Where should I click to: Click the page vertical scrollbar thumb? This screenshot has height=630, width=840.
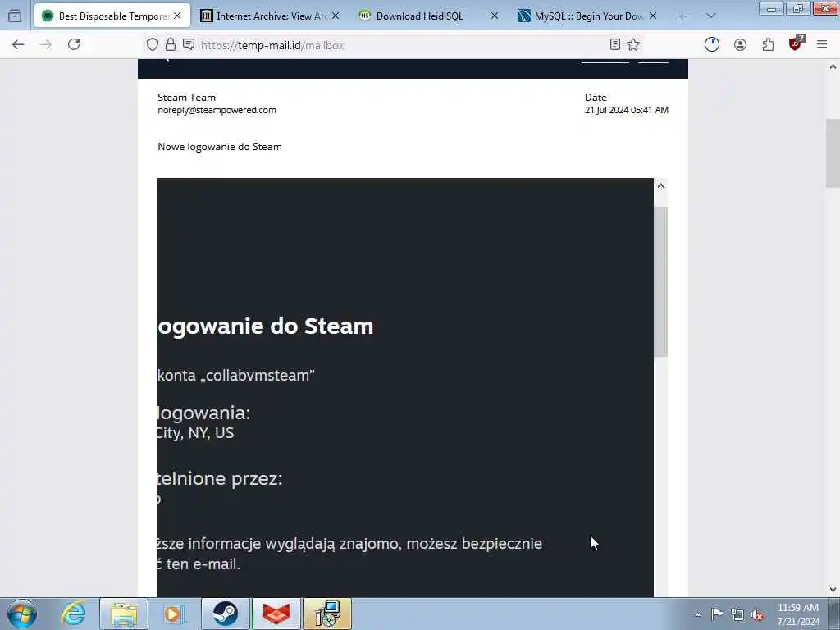pos(833,153)
